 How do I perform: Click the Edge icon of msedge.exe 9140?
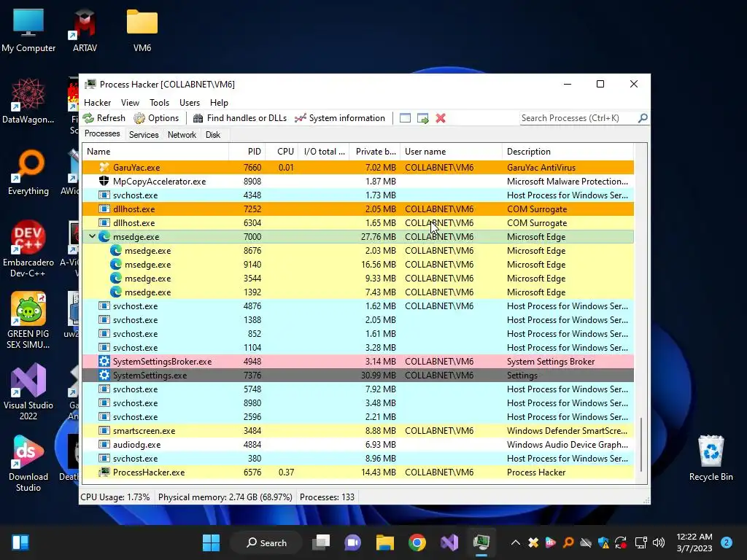(116, 264)
